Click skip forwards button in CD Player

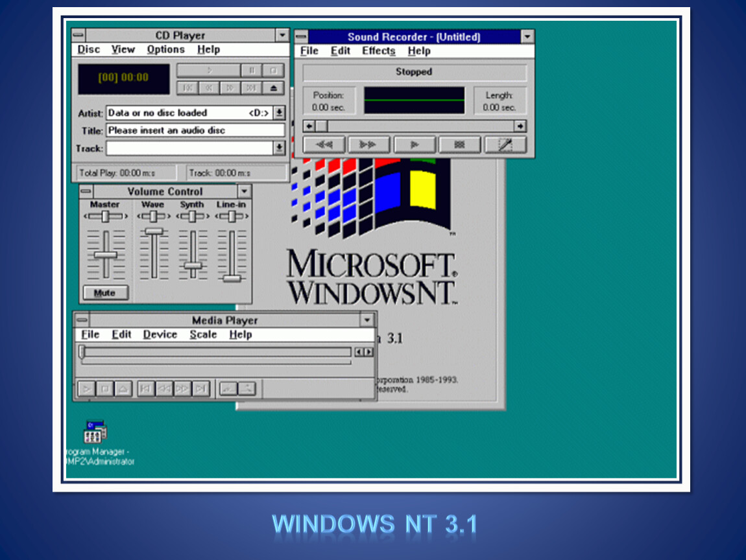(x=230, y=88)
